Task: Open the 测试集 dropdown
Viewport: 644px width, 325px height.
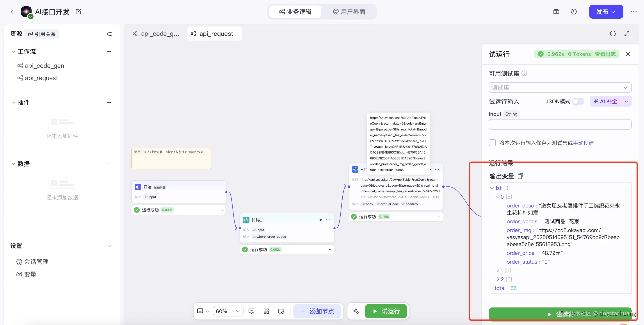Action: coord(560,87)
